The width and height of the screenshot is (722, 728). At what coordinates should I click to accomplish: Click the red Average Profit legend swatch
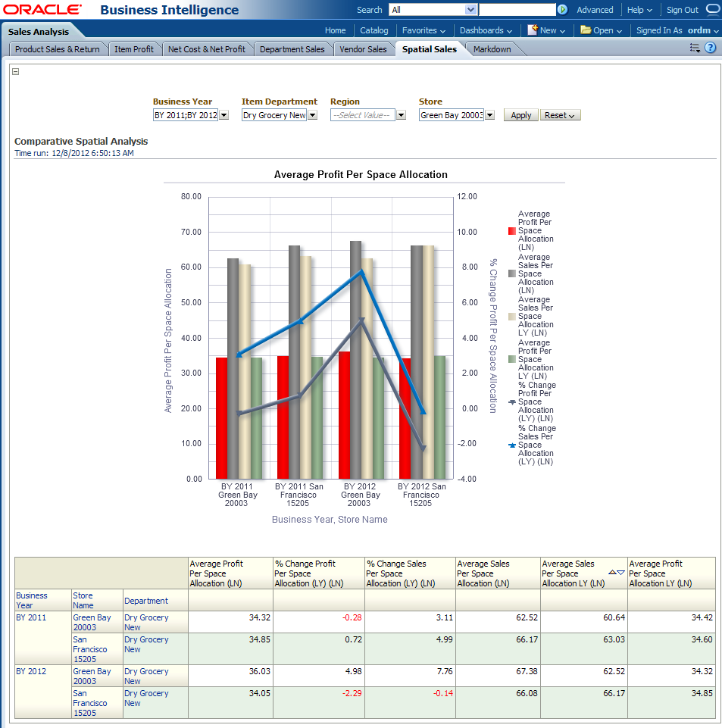pyautogui.click(x=512, y=231)
